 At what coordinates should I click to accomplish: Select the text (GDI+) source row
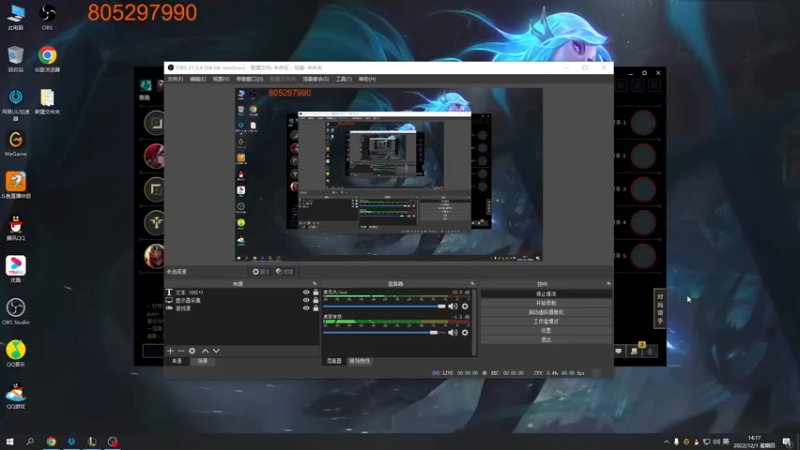click(242, 292)
